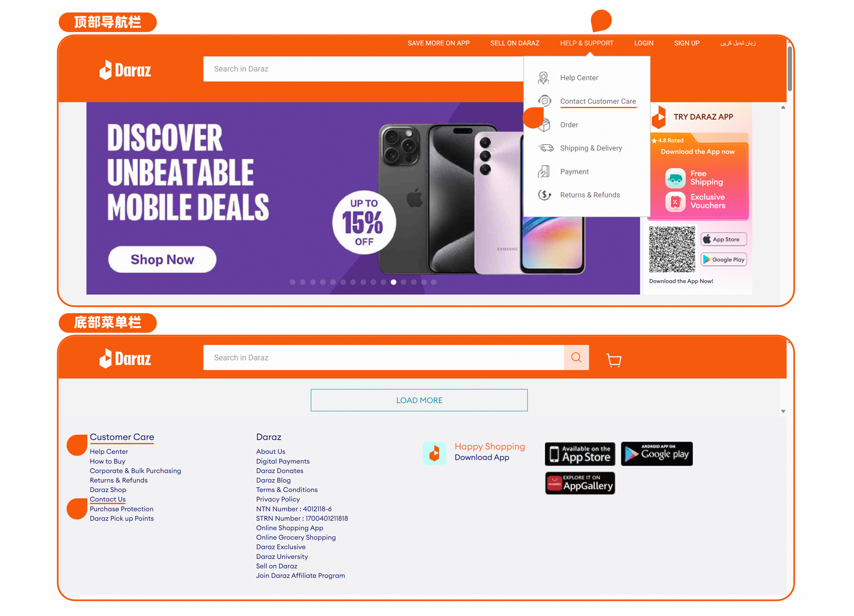Image resolution: width=854 pixels, height=616 pixels.
Task: Open the HELP & SUPPORT dropdown
Action: coord(587,43)
